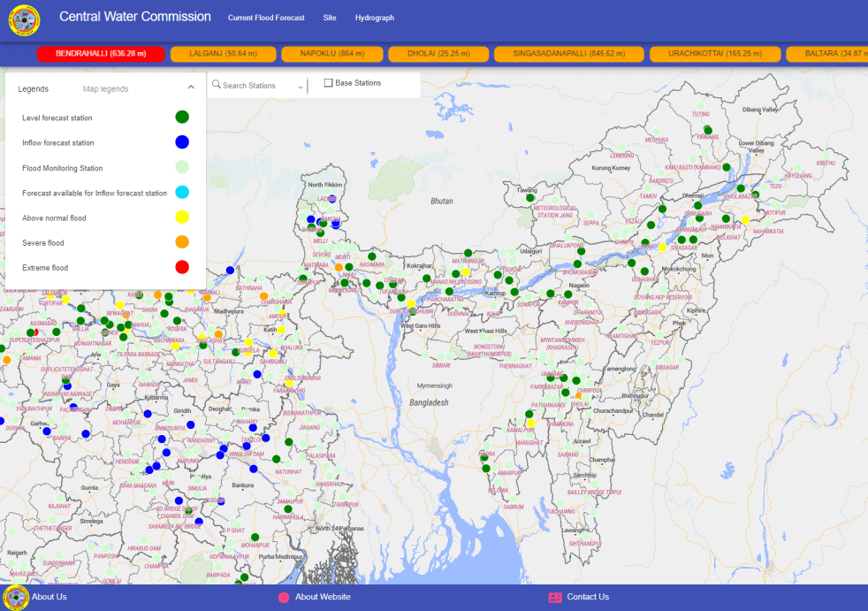Click the About Website pink circle icon
868x611 pixels.
pos(284,598)
